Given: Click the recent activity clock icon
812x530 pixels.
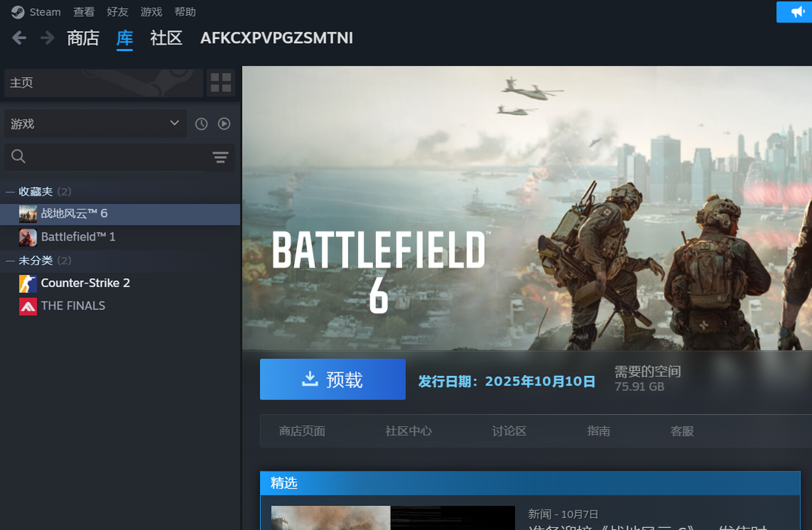Looking at the screenshot, I should pos(201,124).
